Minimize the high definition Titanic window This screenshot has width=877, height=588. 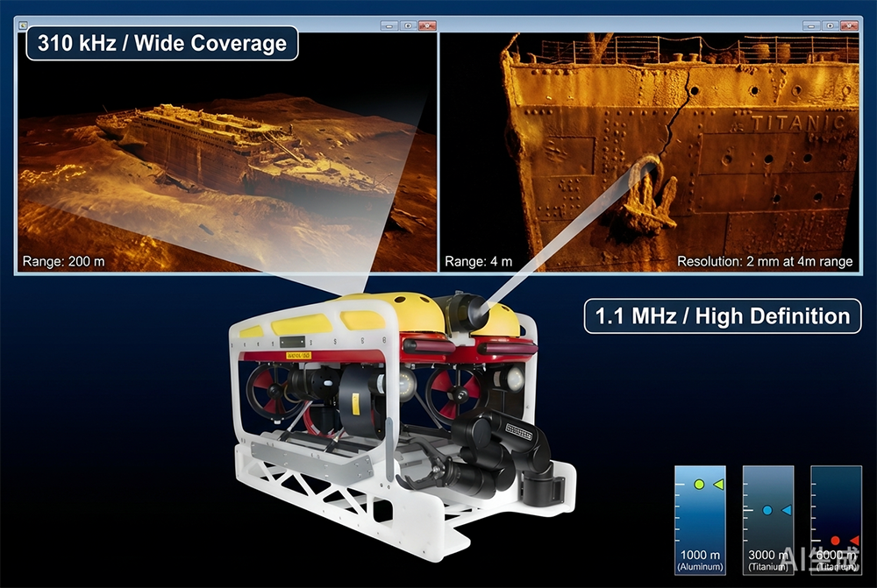click(x=812, y=26)
